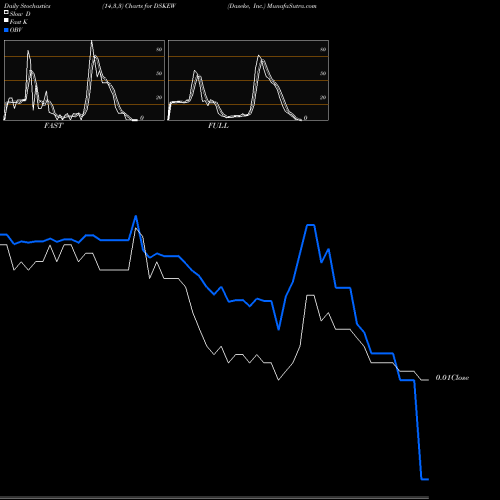Click the 'OBV' legend label
This screenshot has width=500, height=500.
click(x=16, y=30)
